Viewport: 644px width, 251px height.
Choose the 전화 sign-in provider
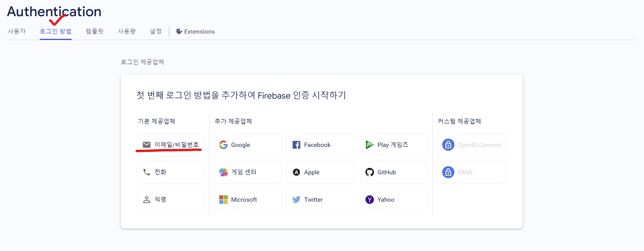pyautogui.click(x=171, y=172)
